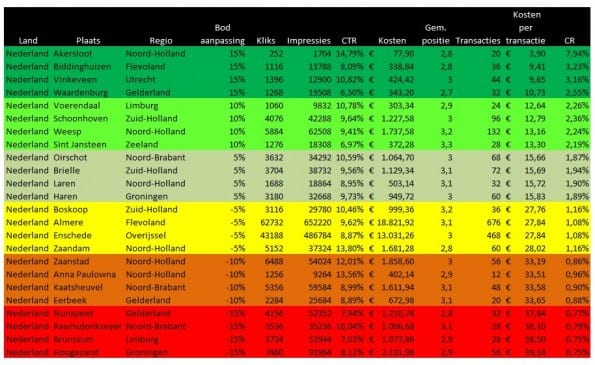This screenshot has height=365, width=595.
Task: Select the Plaats column header
Action: [88, 41]
